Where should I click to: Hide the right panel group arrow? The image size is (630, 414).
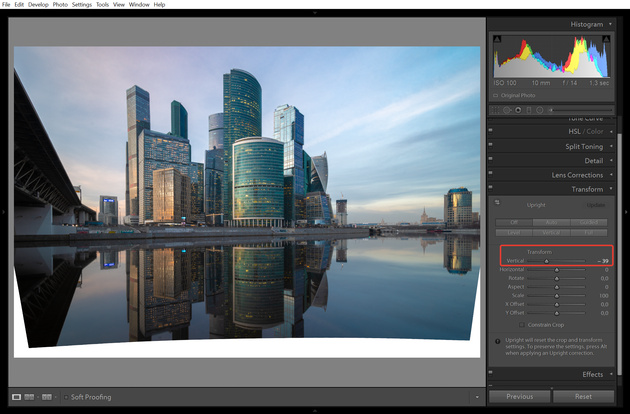coord(626,211)
